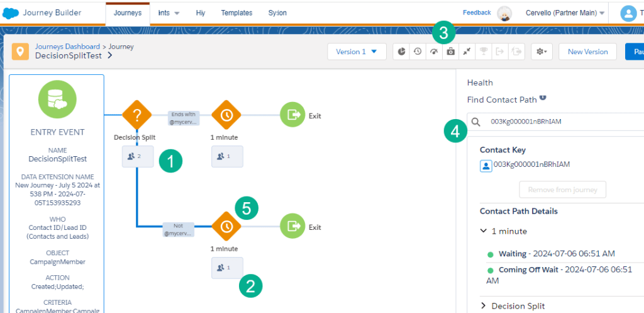The image size is (644, 313).
Task: Click the camera snapshot toolbar icon
Action: point(450,52)
